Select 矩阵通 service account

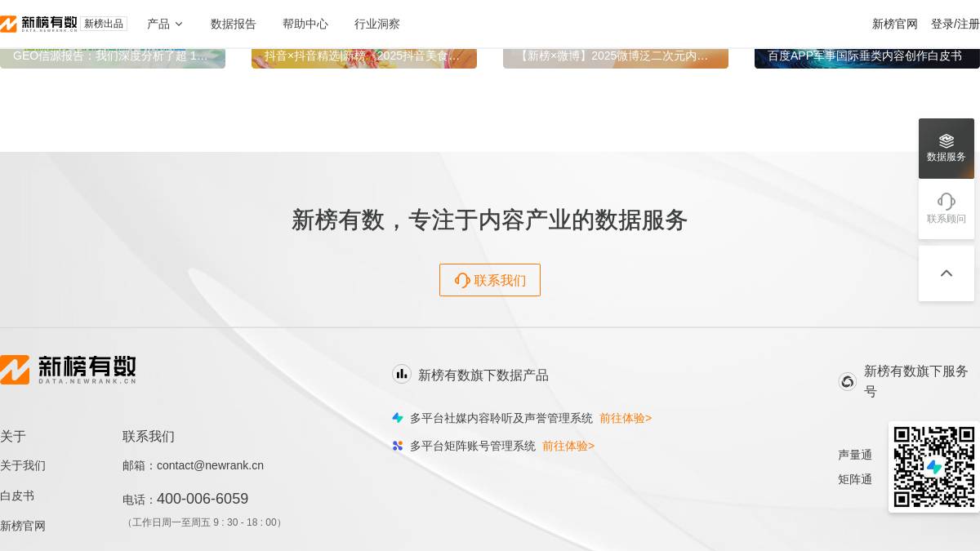tap(855, 479)
